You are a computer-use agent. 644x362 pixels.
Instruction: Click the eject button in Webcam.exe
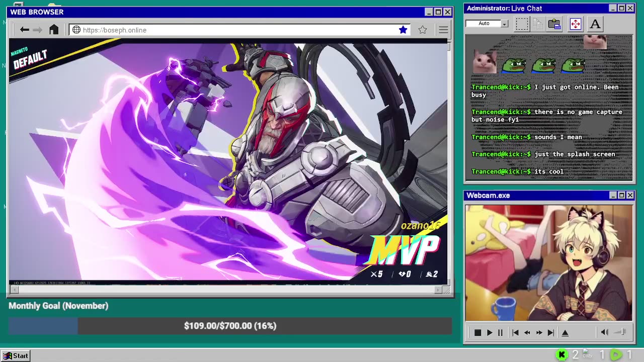pyautogui.click(x=565, y=333)
